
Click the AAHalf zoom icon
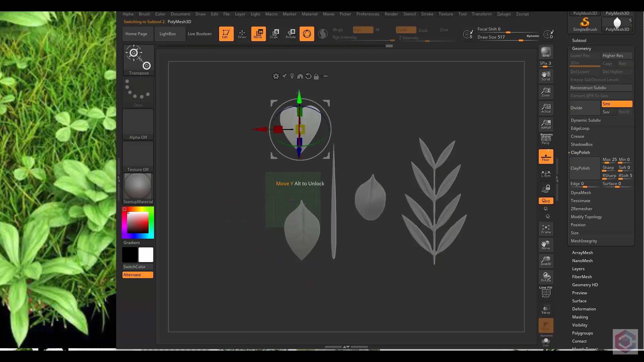point(546,124)
